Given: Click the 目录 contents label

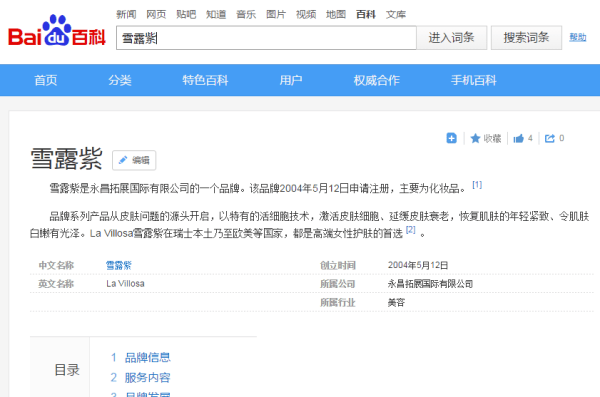Looking at the screenshot, I should [x=67, y=370].
